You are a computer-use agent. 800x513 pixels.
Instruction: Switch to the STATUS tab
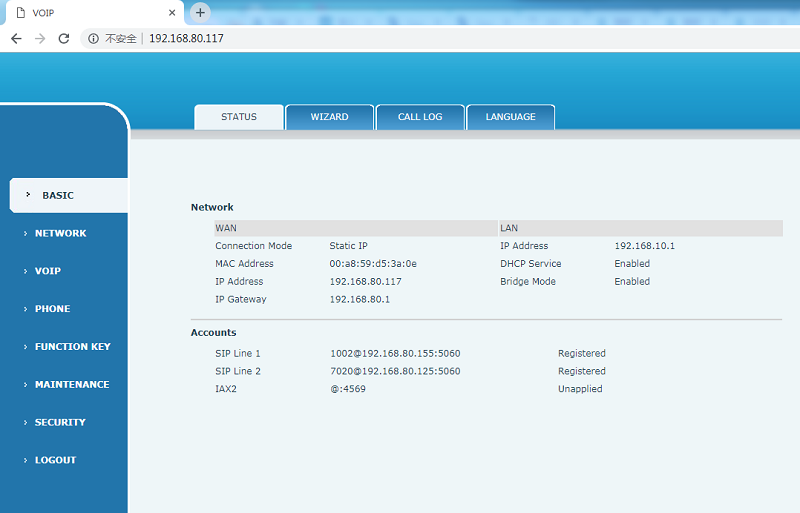pos(239,117)
